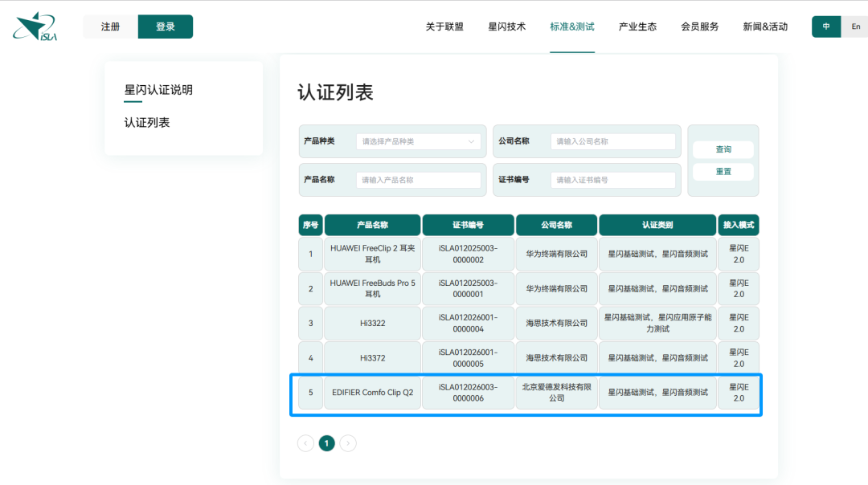Select HUAWEI FreeBuds Pro 5 耳机 cell
This screenshot has width=868, height=485.
tap(373, 289)
